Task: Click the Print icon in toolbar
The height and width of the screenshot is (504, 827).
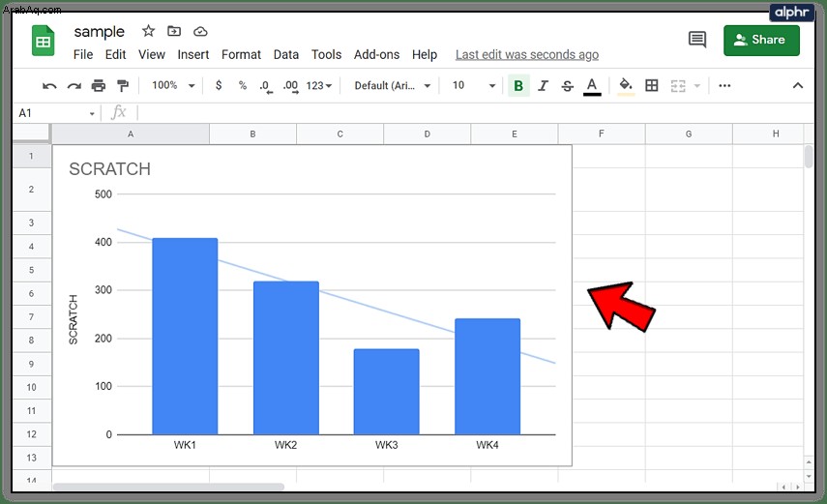Action: pyautogui.click(x=98, y=85)
